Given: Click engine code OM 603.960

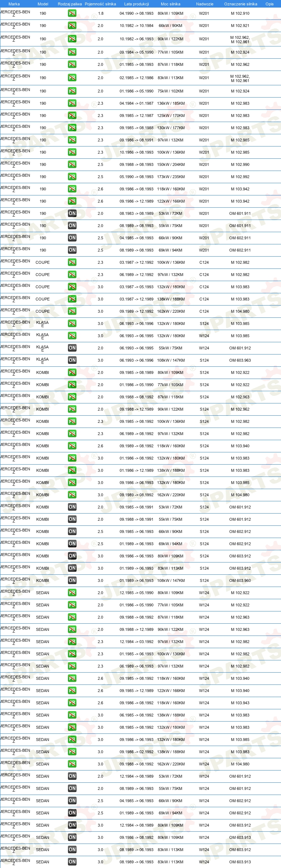Looking at the screenshot, I should 240,580.
